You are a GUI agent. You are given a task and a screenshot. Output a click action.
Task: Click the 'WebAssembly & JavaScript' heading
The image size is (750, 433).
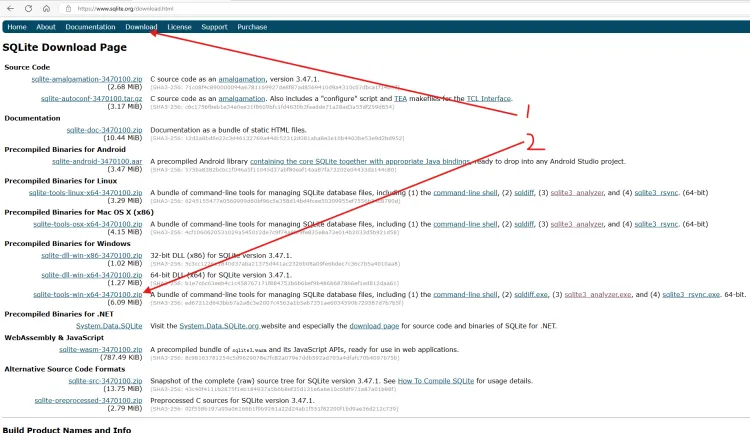point(54,337)
